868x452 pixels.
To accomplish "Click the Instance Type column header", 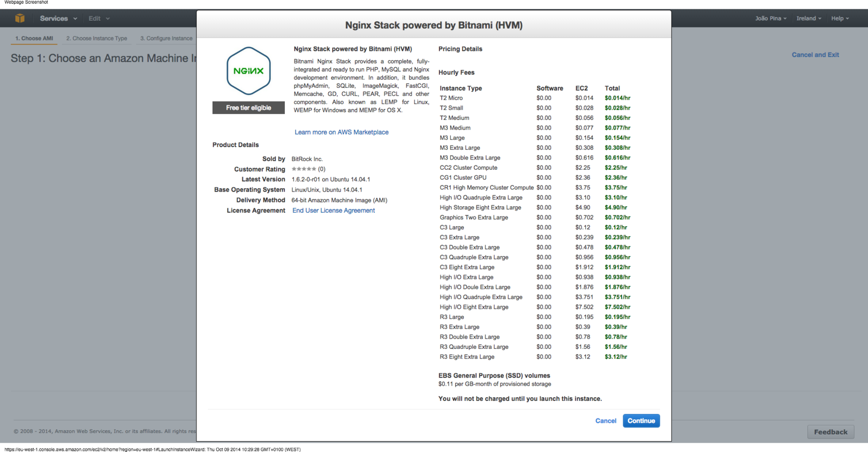I will coord(461,88).
